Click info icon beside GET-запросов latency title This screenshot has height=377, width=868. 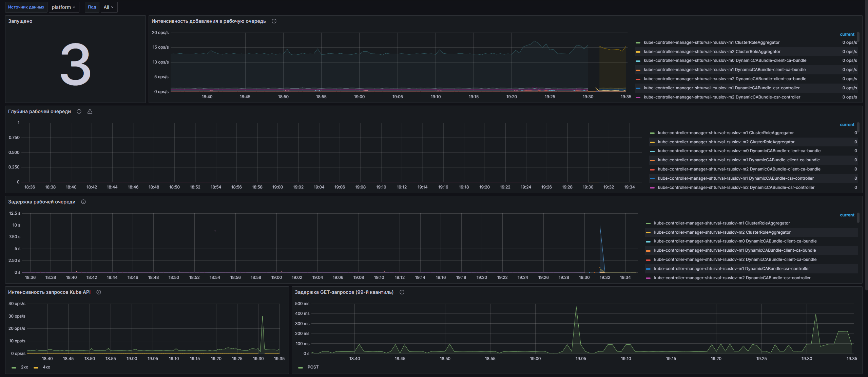click(402, 292)
